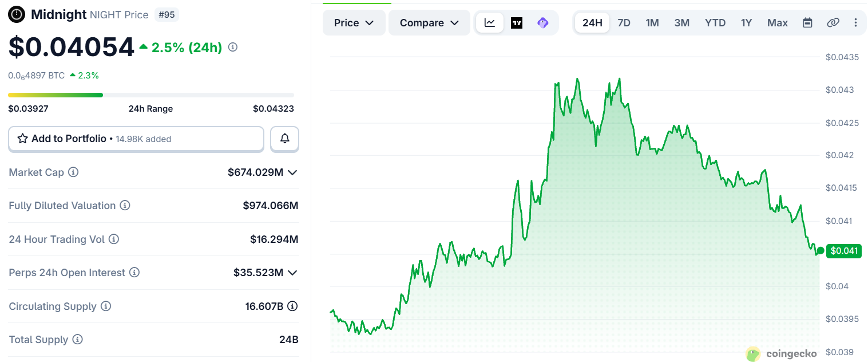Click the $974.066M valuation value
Image resolution: width=868 pixels, height=362 pixels.
pos(271,206)
